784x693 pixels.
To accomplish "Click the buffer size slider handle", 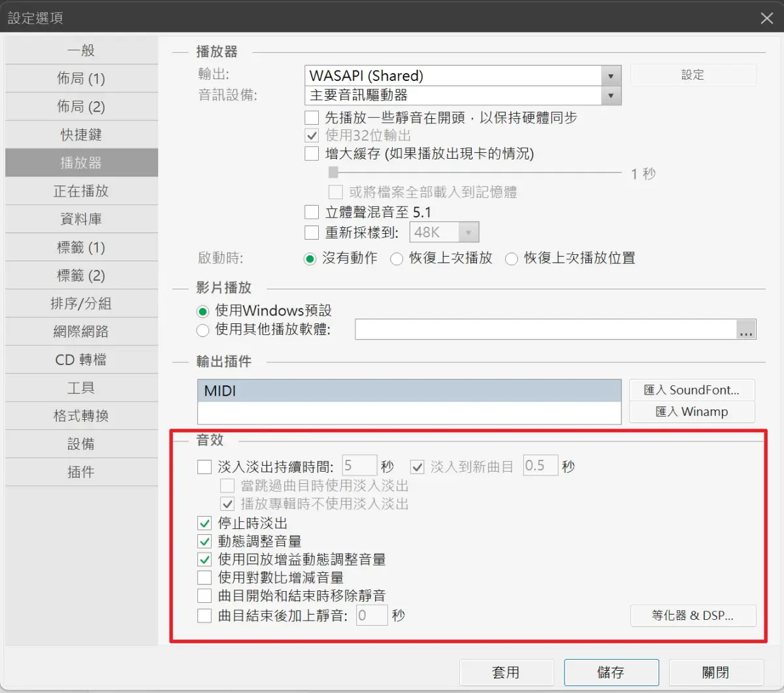I will (x=333, y=172).
